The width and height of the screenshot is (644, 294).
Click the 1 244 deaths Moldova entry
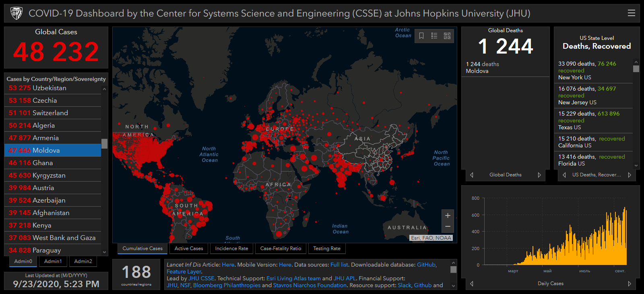tap(505, 67)
